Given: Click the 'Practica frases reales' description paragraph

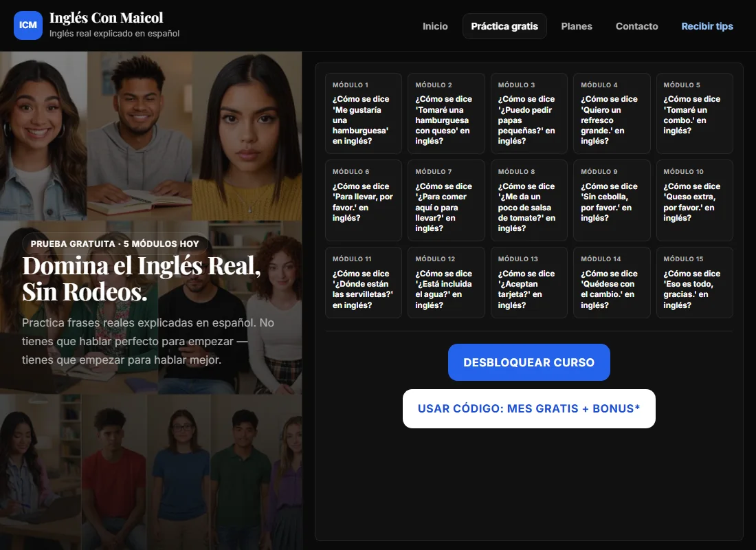Looking at the screenshot, I should (x=148, y=341).
